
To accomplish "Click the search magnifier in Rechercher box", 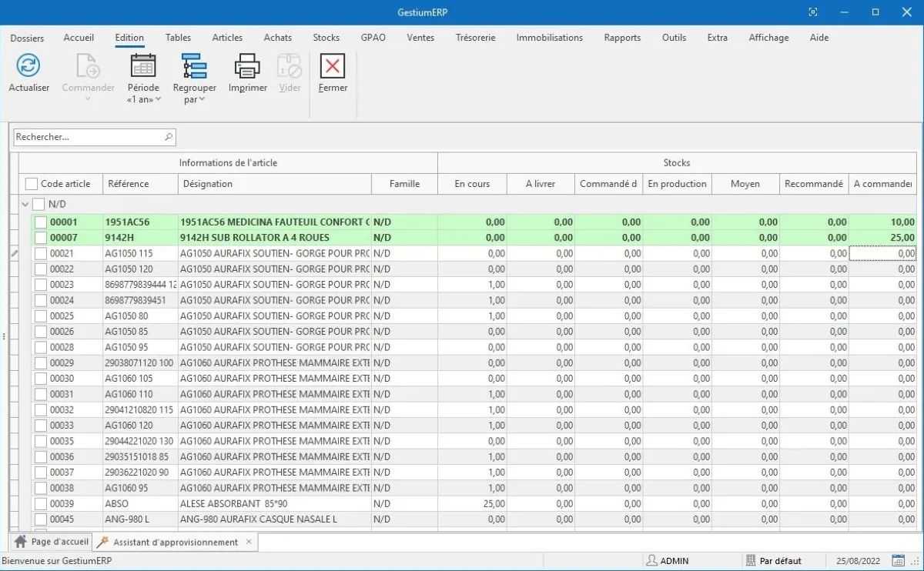I will tap(169, 137).
